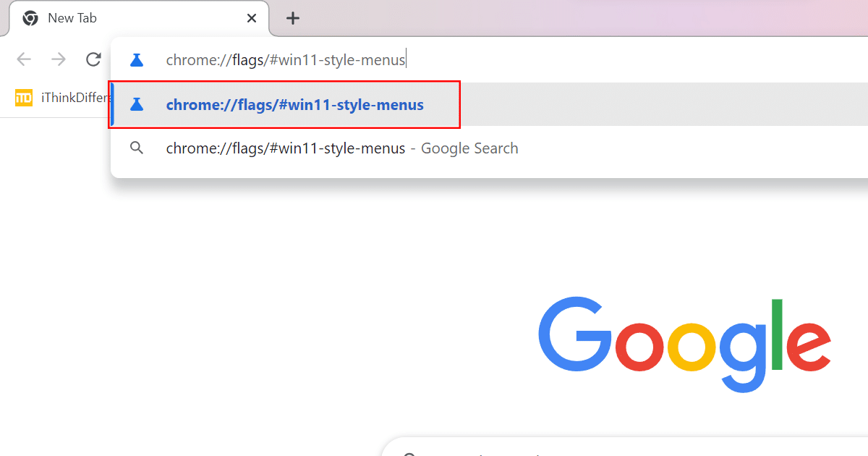Click the back navigation arrow
The image size is (868, 456).
[x=24, y=60]
